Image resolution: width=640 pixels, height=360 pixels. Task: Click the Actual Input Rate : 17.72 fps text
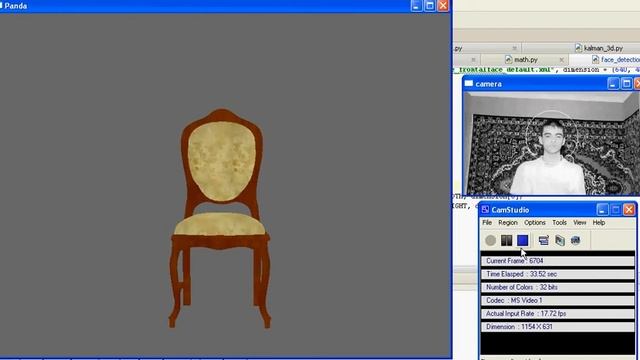click(526, 313)
